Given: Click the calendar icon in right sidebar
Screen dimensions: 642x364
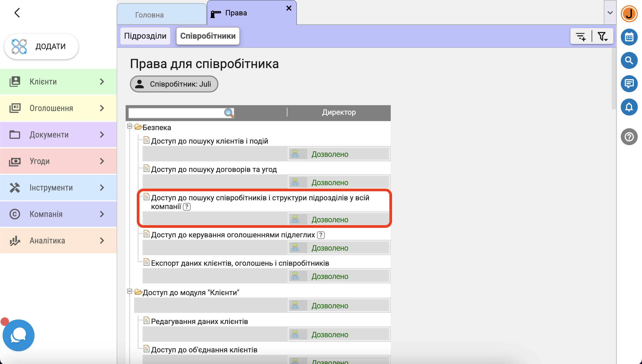Looking at the screenshot, I should click(629, 37).
